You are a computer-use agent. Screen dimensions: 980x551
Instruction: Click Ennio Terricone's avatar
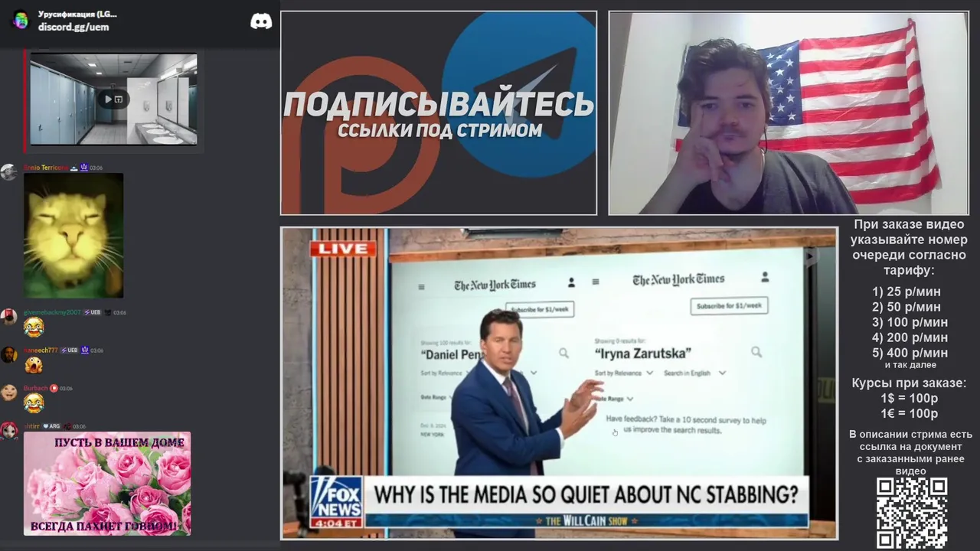point(9,172)
